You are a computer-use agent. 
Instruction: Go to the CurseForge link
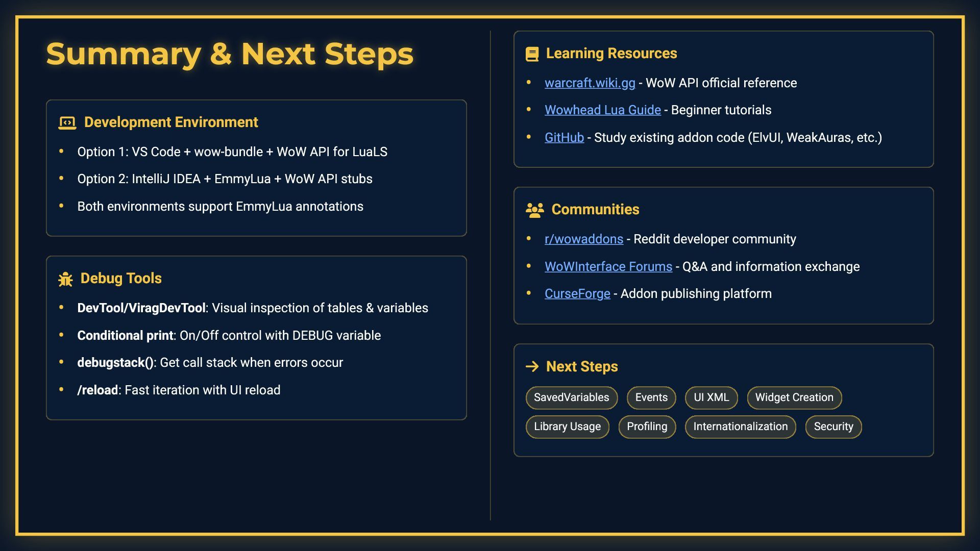click(x=577, y=294)
